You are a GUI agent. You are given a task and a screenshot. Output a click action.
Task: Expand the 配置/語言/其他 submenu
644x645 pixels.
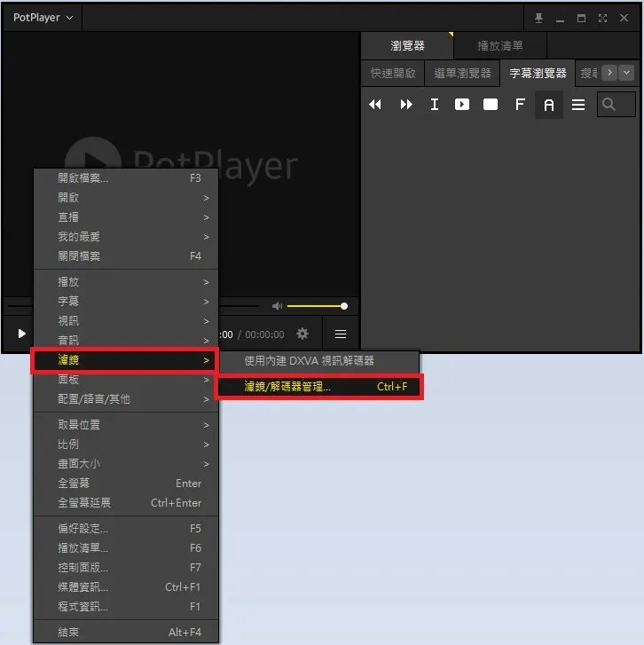(x=126, y=399)
